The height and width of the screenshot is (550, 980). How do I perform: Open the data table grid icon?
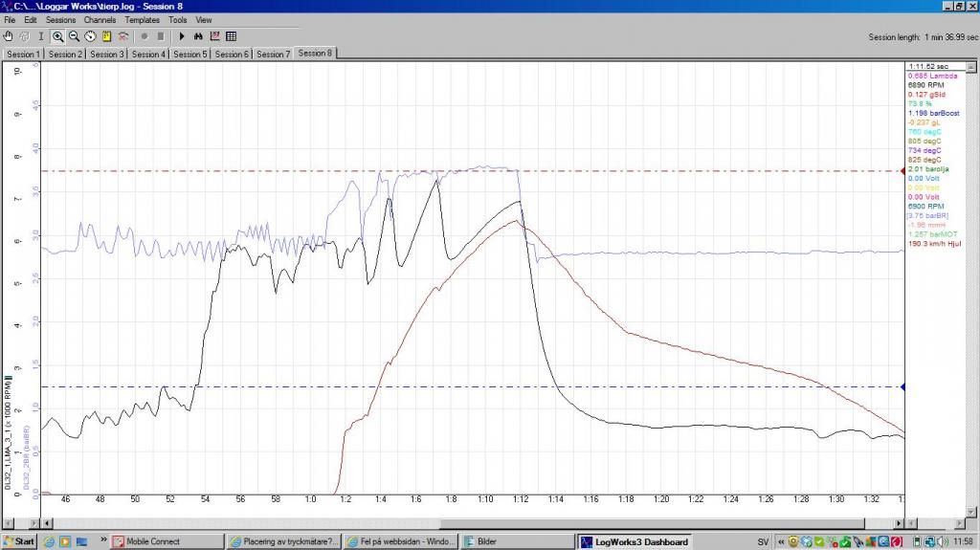(231, 36)
